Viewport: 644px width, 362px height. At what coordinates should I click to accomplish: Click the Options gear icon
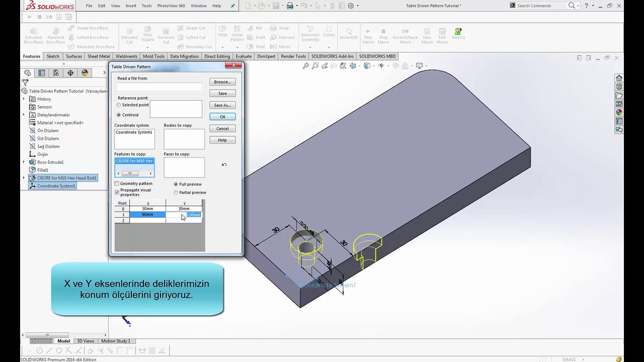click(x=351, y=6)
